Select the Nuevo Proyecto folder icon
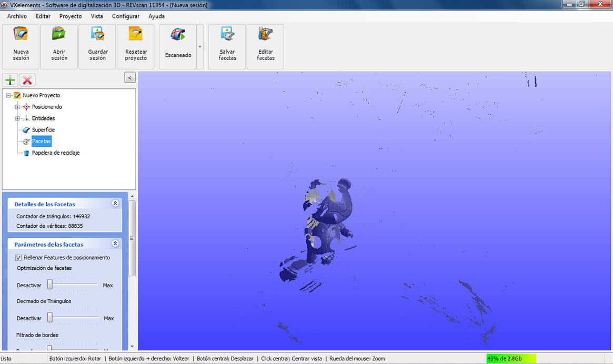This screenshot has height=364, width=613. (17, 95)
